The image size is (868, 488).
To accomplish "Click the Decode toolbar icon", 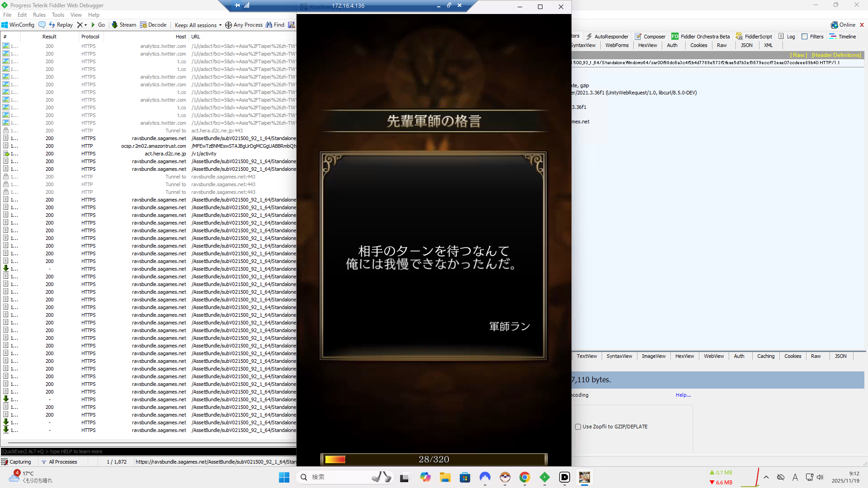I will tap(153, 25).
